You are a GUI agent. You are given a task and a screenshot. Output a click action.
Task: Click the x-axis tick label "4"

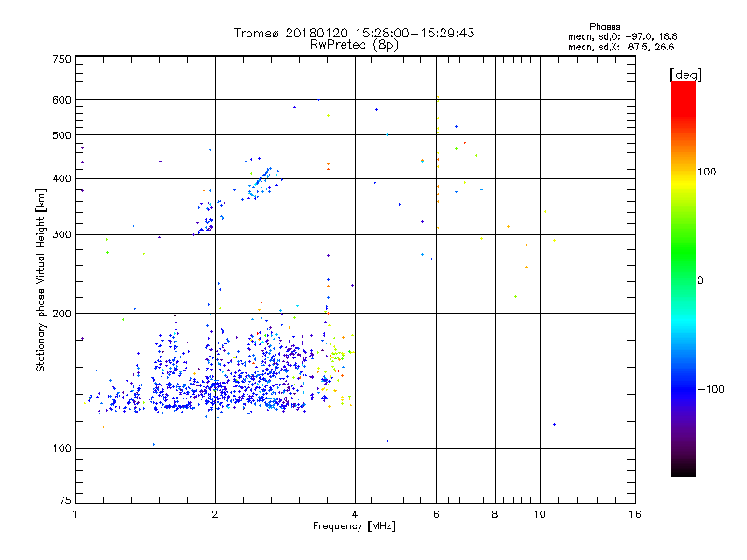pos(355,514)
